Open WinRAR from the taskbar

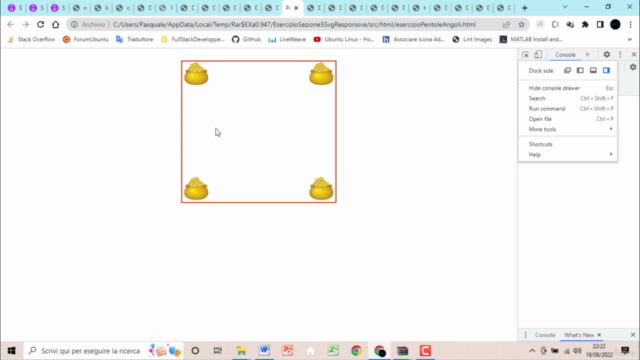coord(402,351)
